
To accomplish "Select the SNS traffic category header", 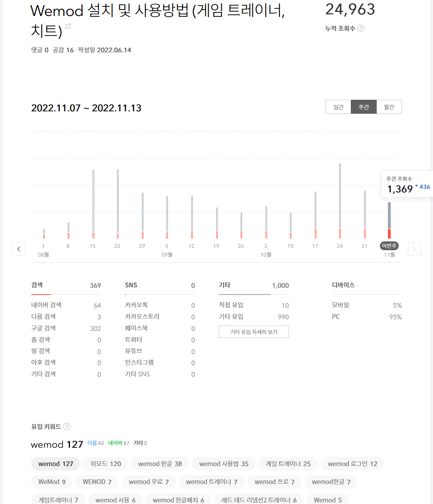I will (x=160, y=285).
